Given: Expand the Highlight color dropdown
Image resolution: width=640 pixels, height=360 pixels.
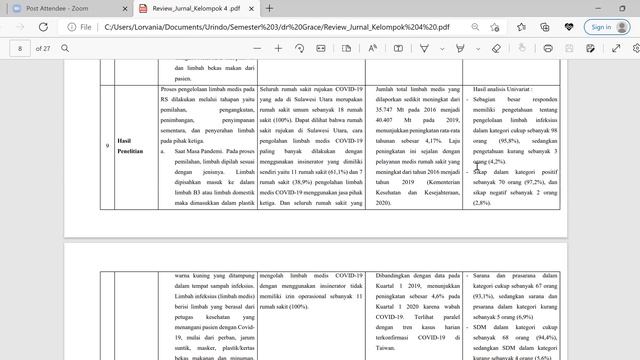Looking at the screenshot, I should 478,49.
